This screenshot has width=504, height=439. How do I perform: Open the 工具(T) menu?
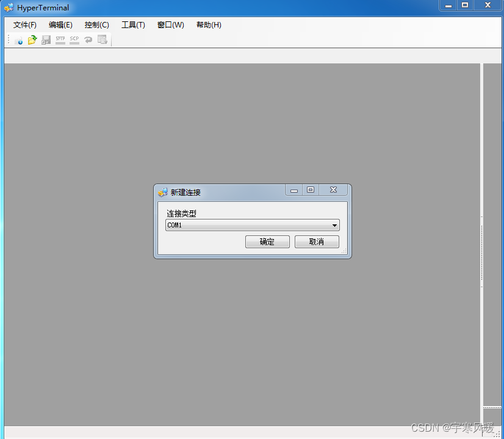point(133,25)
